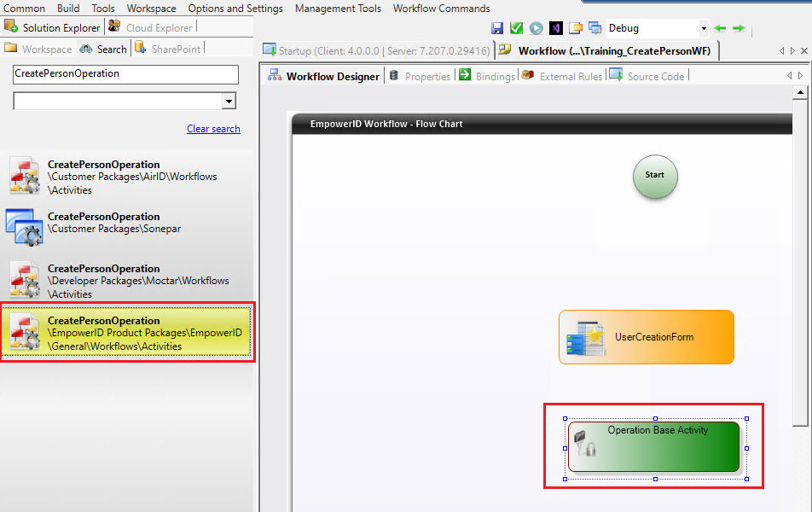Click the green right arrow navigation icon

coord(739,28)
